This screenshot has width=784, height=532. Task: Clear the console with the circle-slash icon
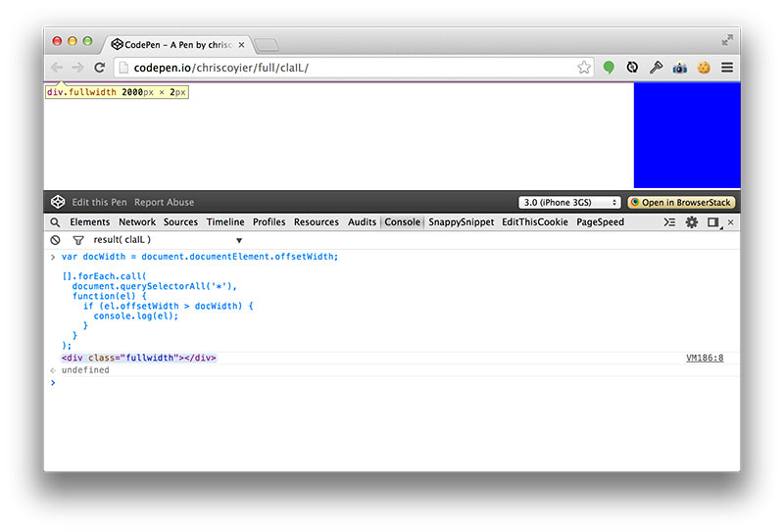pos(56,240)
